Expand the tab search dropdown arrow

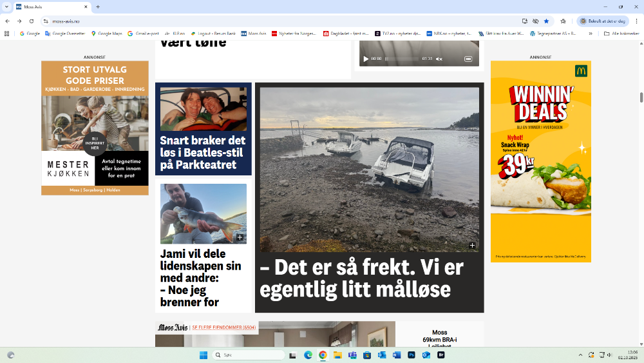click(6, 6)
